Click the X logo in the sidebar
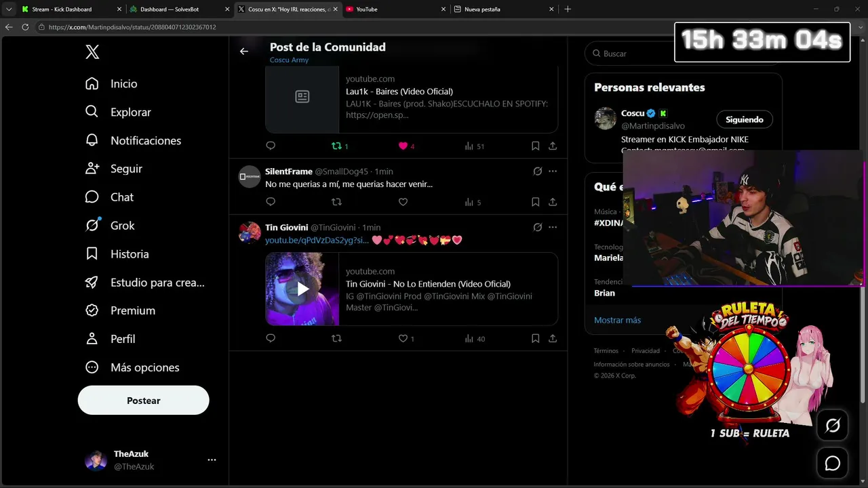The height and width of the screenshot is (488, 868). pos(92,52)
